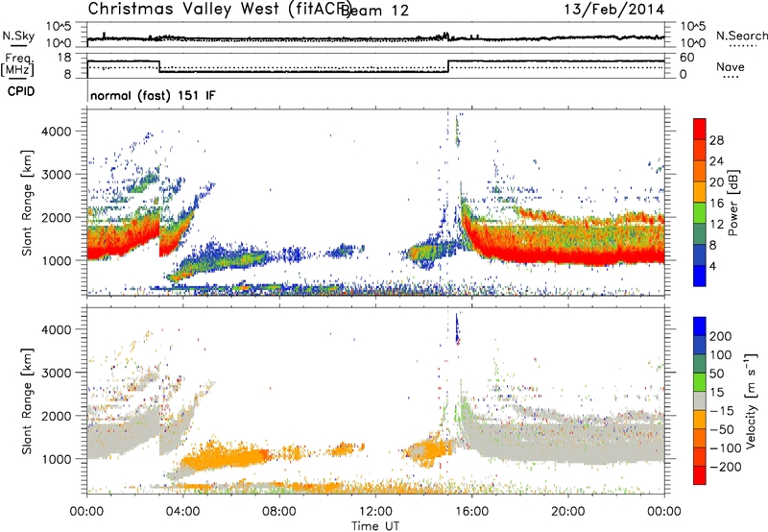Click the "normal (fast) 151 IF" text
Image resolution: width=768 pixels, height=532 pixels.
click(x=153, y=95)
